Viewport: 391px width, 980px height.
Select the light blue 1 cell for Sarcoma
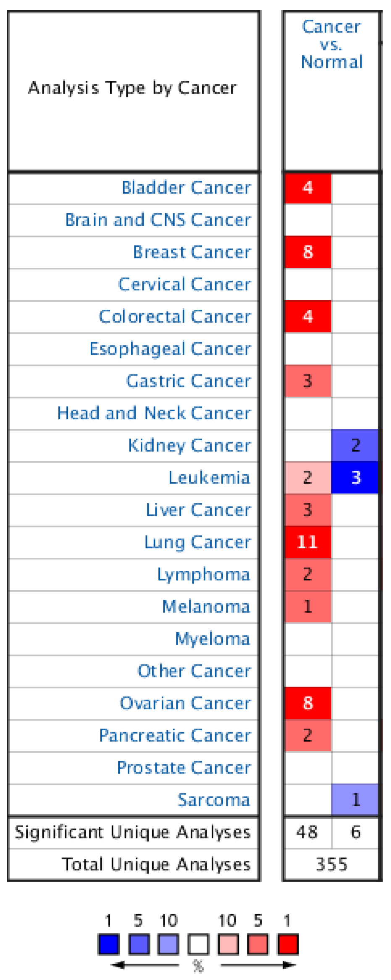coord(355,800)
